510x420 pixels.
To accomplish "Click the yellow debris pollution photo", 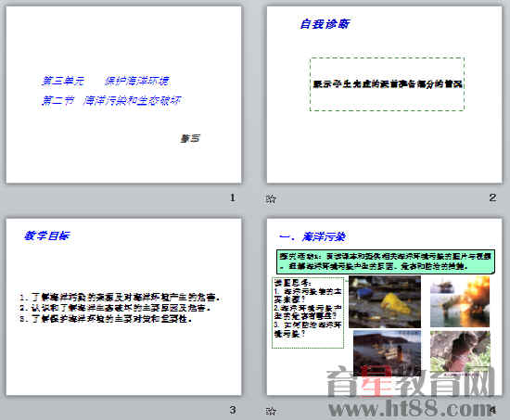I will tap(385, 301).
